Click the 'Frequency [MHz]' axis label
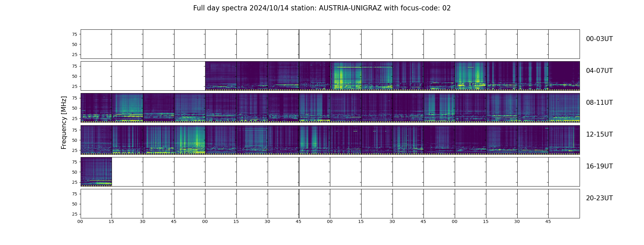Screen dimensions: 644x245 tap(64, 123)
